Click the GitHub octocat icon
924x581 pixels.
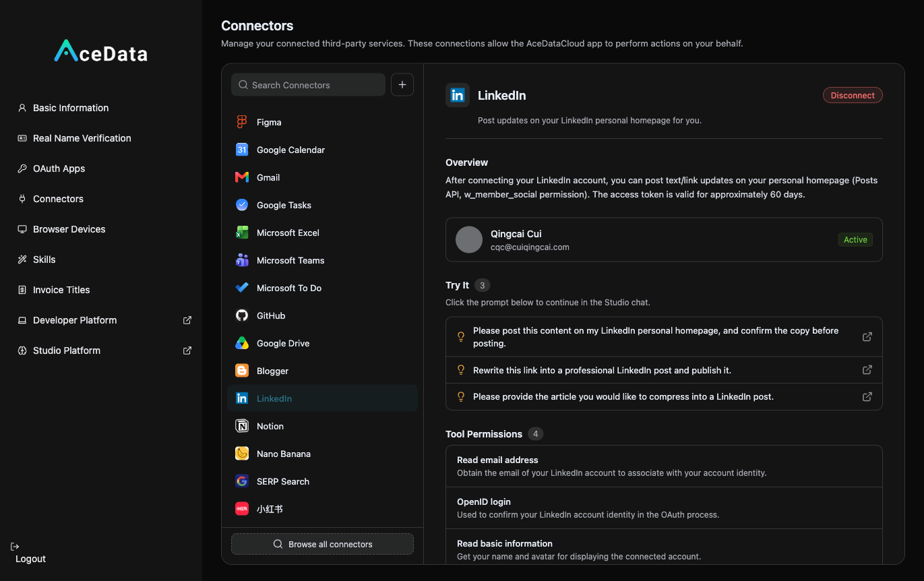click(242, 315)
